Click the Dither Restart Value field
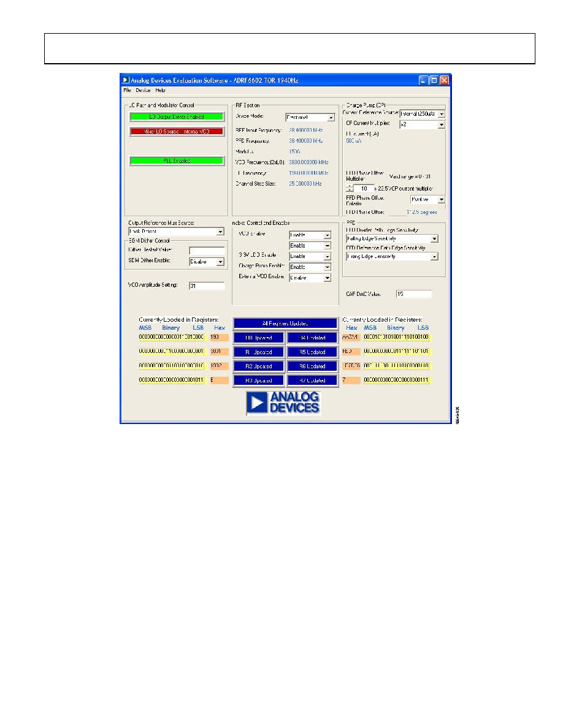The height and width of the screenshot is (728, 563). click(207, 251)
